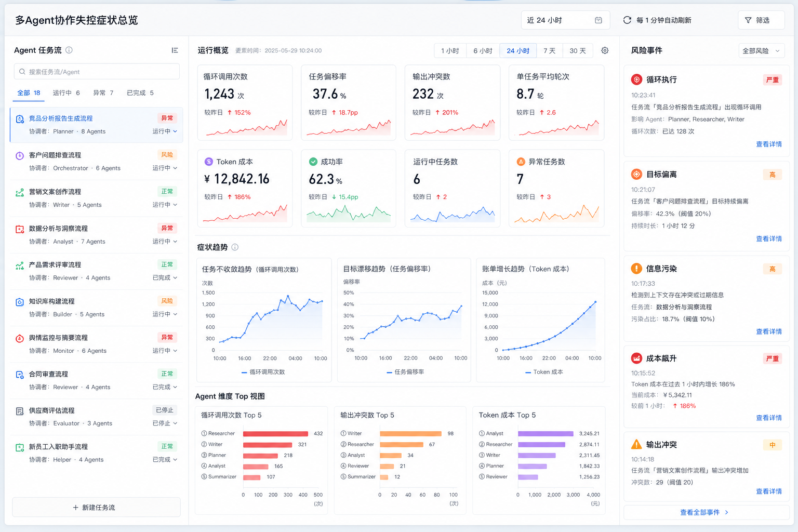This screenshot has height=532, width=798.
Task: Click the 舆情监控与摘要流程 task icon
Action: point(20,338)
